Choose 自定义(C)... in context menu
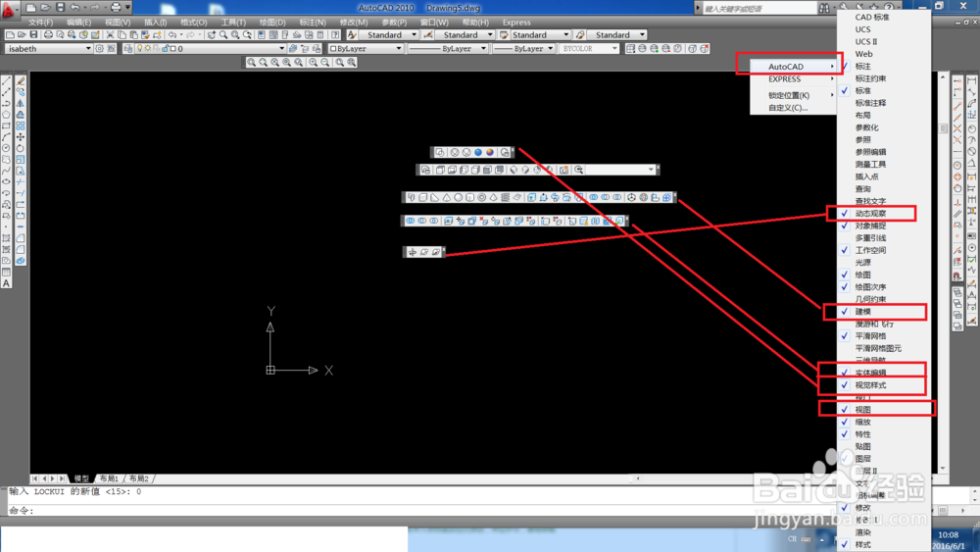 793,108
